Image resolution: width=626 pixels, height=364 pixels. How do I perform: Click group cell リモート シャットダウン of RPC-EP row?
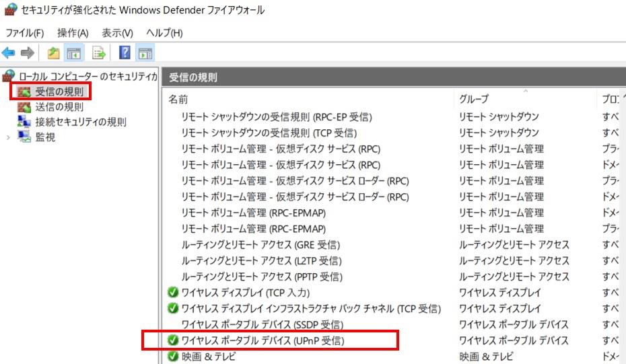point(499,117)
